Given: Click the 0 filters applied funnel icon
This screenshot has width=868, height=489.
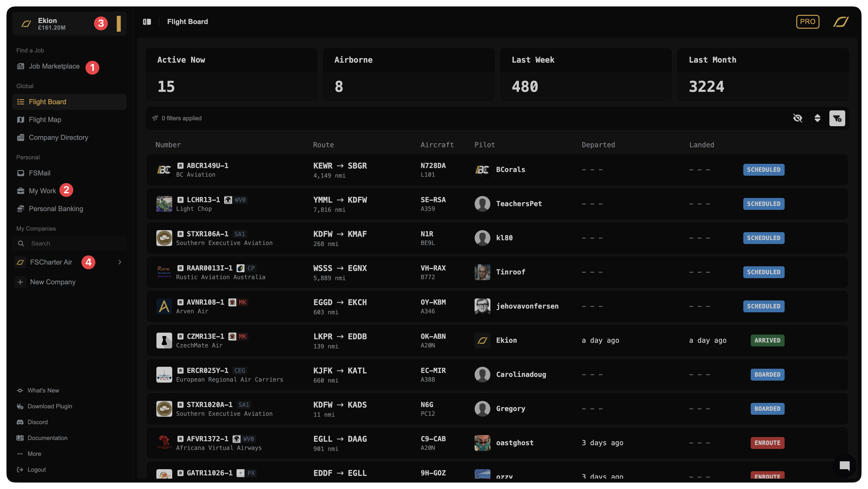Looking at the screenshot, I should point(155,118).
